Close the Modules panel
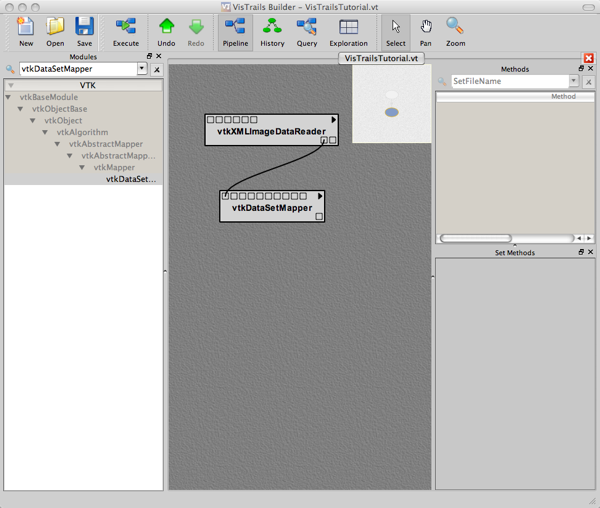This screenshot has height=508, width=600. 159,56
